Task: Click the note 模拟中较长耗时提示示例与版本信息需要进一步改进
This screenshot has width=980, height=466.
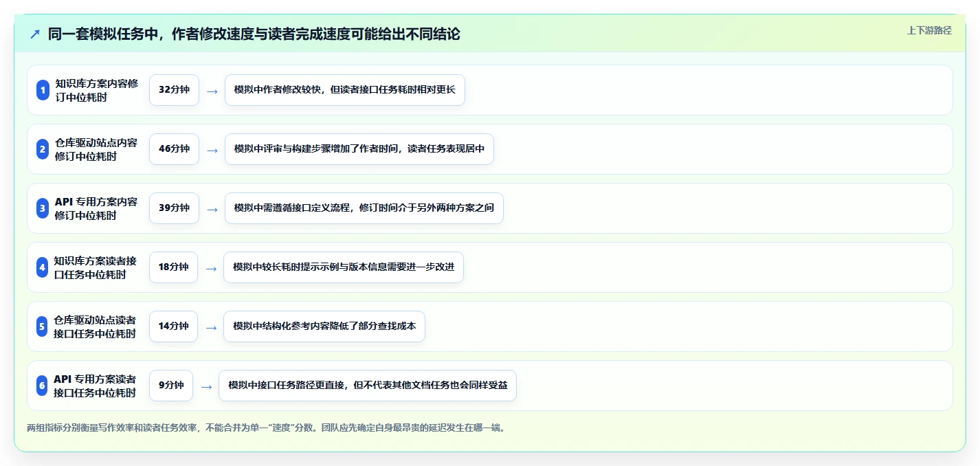Action: tap(344, 267)
